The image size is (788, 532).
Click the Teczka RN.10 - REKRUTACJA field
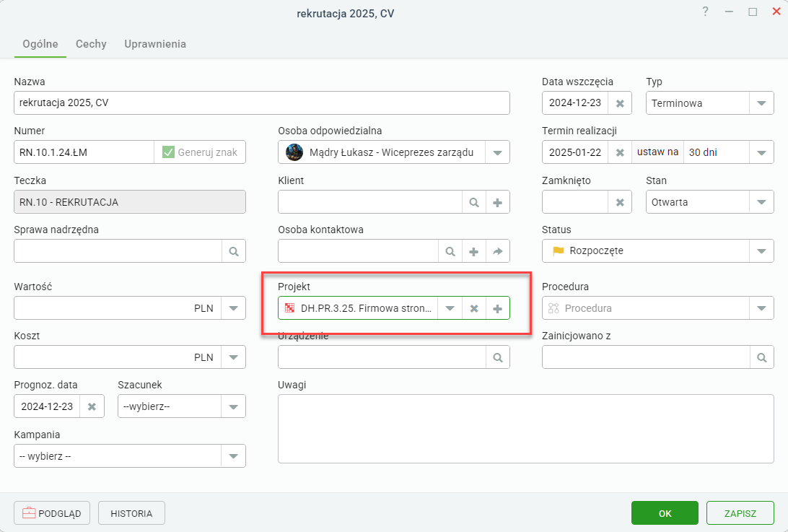(130, 202)
